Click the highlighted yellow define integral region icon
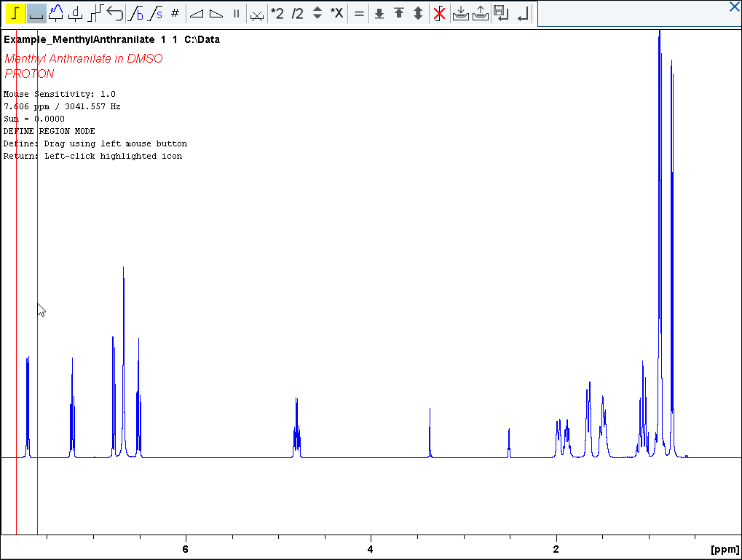742x560 pixels. (15, 13)
